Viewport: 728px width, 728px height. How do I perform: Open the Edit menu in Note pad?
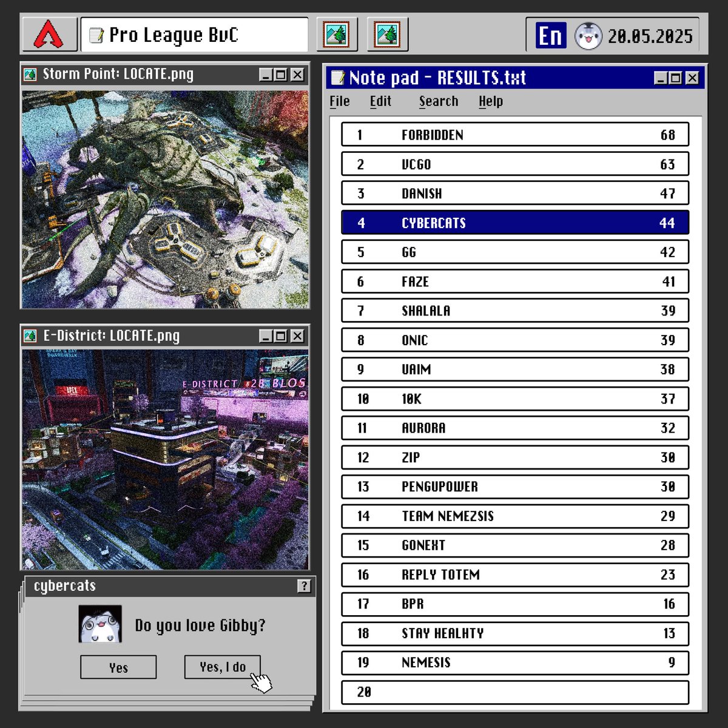coord(380,101)
